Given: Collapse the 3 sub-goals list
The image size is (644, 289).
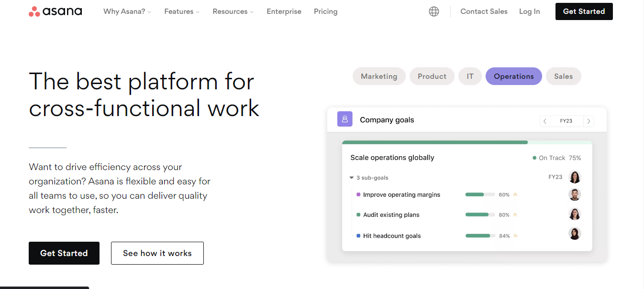Looking at the screenshot, I should (x=353, y=177).
